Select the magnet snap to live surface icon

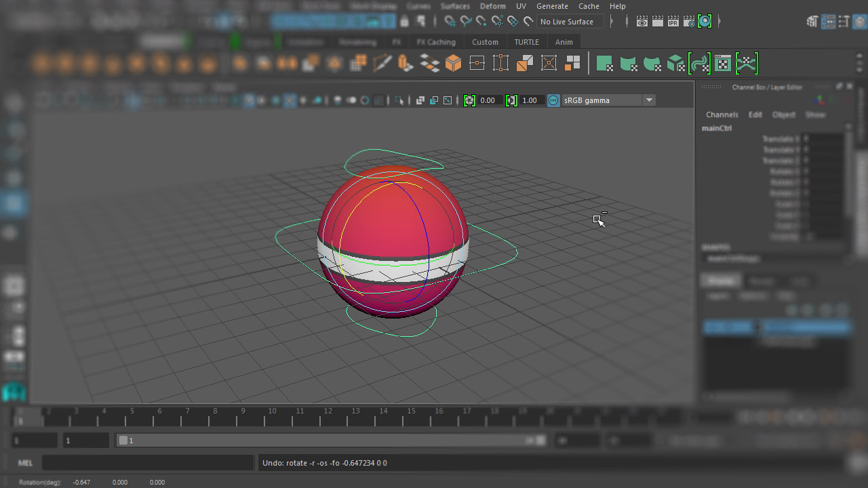[x=528, y=22]
